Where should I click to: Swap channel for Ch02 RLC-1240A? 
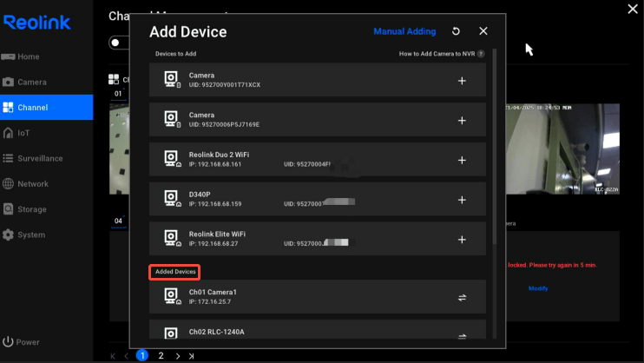click(462, 336)
